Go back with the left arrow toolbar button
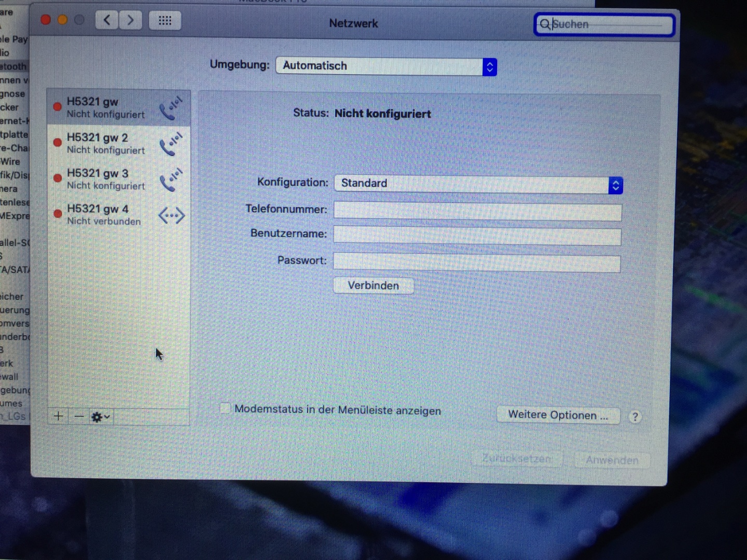 pyautogui.click(x=107, y=20)
